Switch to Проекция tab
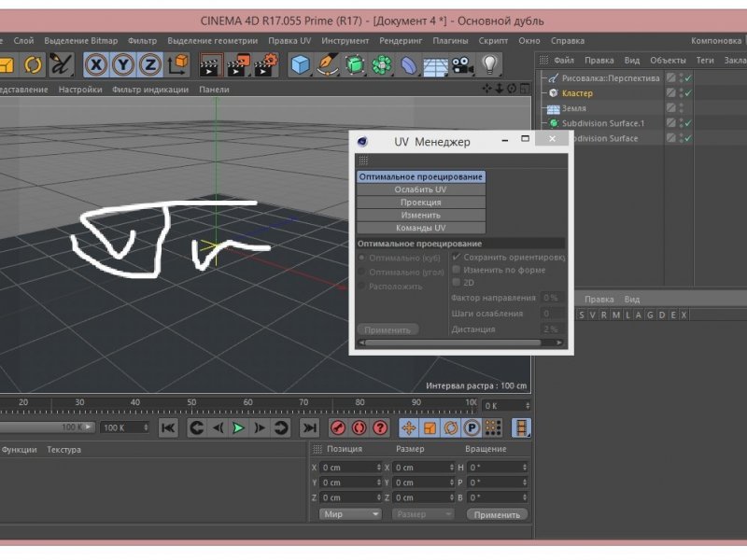 click(x=421, y=203)
